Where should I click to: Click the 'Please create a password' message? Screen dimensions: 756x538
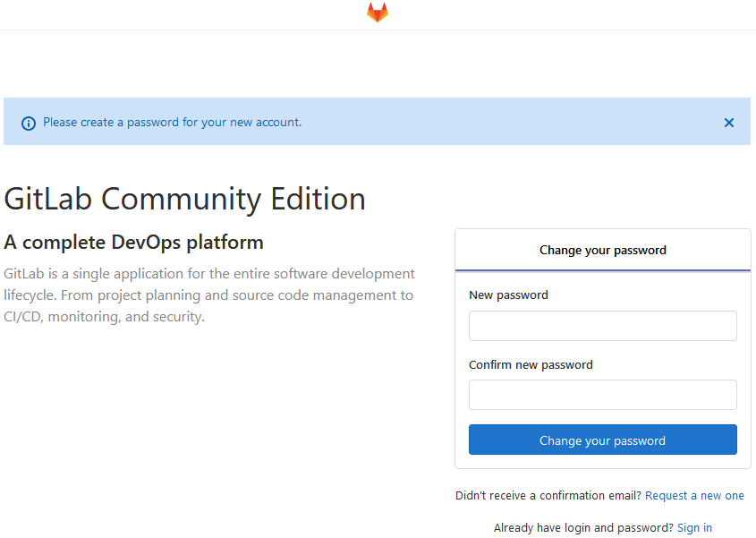pos(172,122)
